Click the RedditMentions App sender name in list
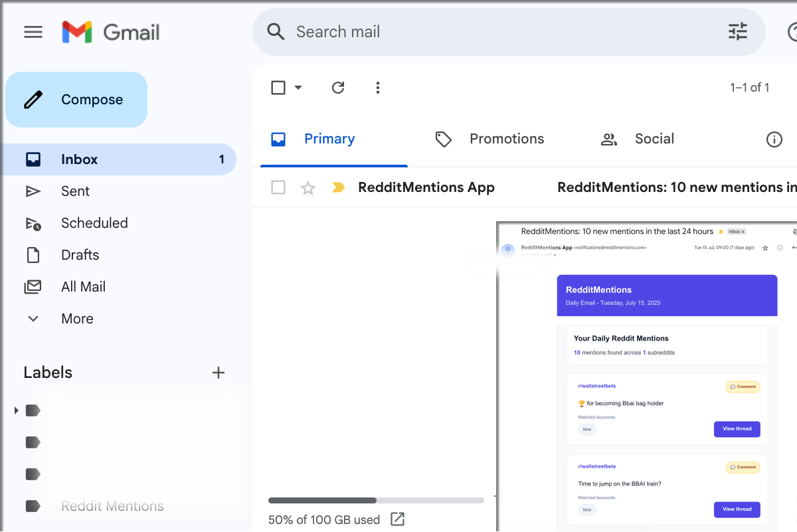The height and width of the screenshot is (532, 797). pos(426,187)
